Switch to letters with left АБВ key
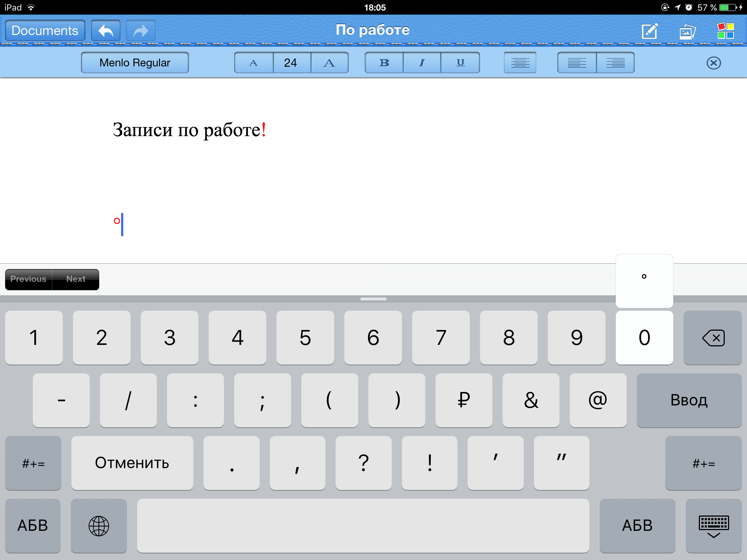The image size is (747, 560). 33,526
